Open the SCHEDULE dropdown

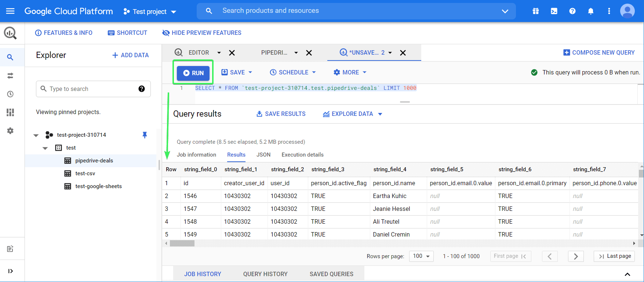click(293, 73)
